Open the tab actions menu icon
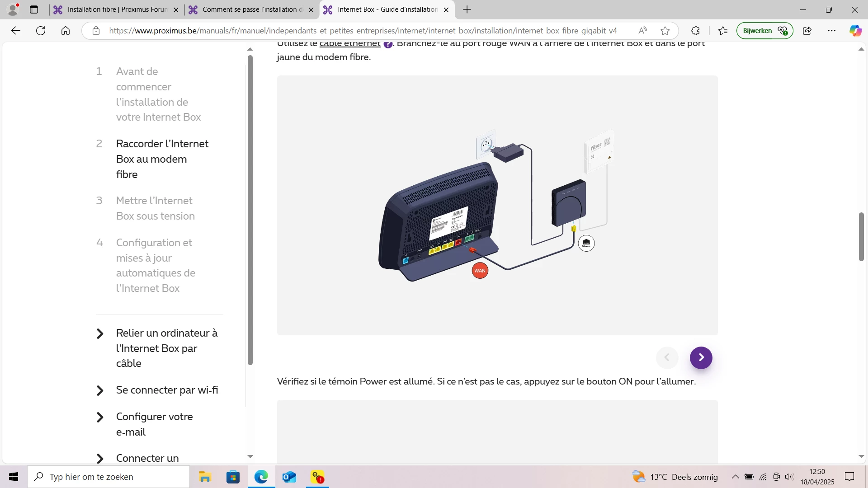This screenshot has width=868, height=488. coord(34,9)
